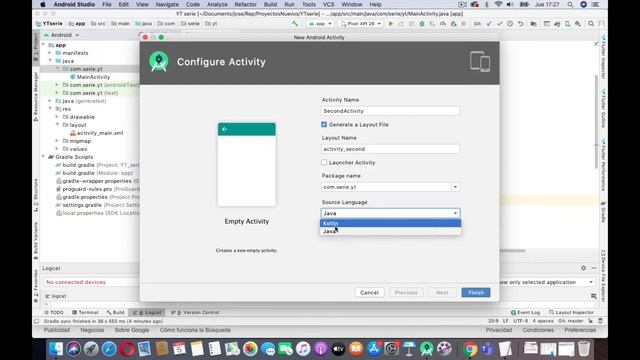Click the 'Preferencias' link at the bottom

(x=580, y=330)
